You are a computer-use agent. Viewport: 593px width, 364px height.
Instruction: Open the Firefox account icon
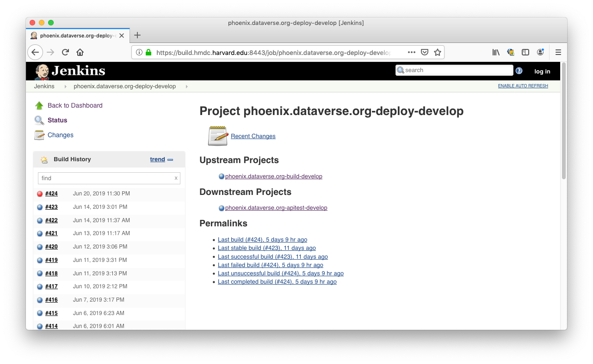[540, 52]
